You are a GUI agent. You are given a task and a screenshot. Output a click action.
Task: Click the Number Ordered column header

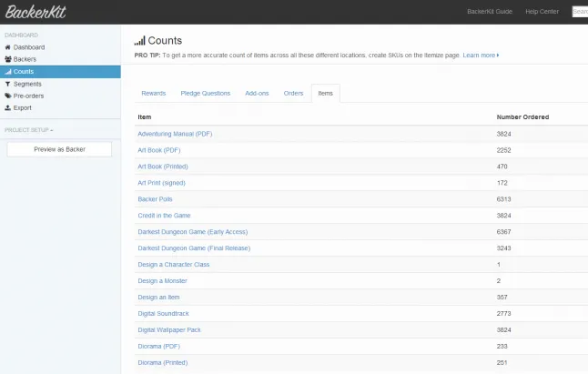pos(522,116)
